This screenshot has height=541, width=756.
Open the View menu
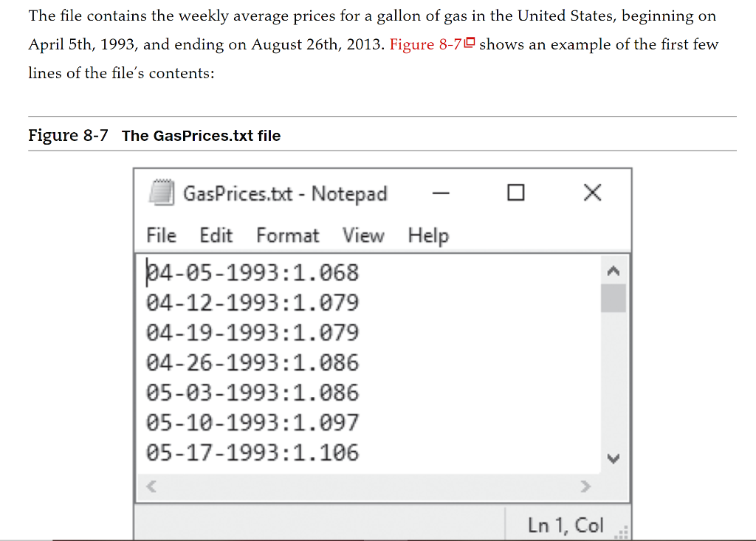(363, 235)
